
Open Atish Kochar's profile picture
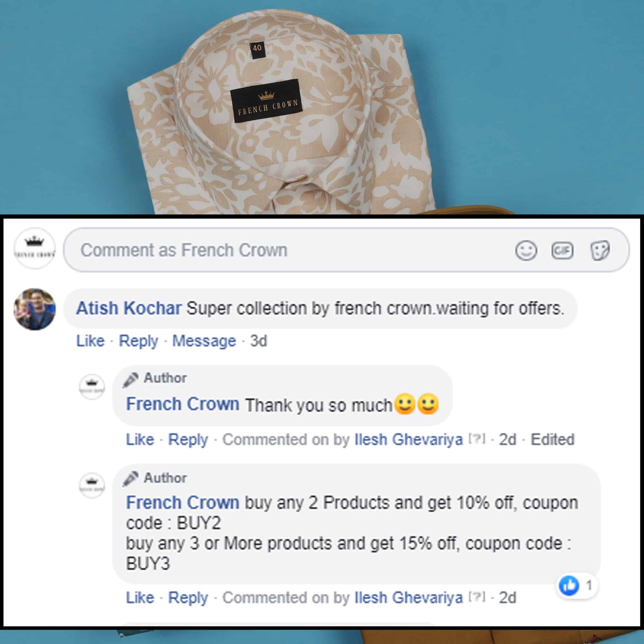[35, 309]
